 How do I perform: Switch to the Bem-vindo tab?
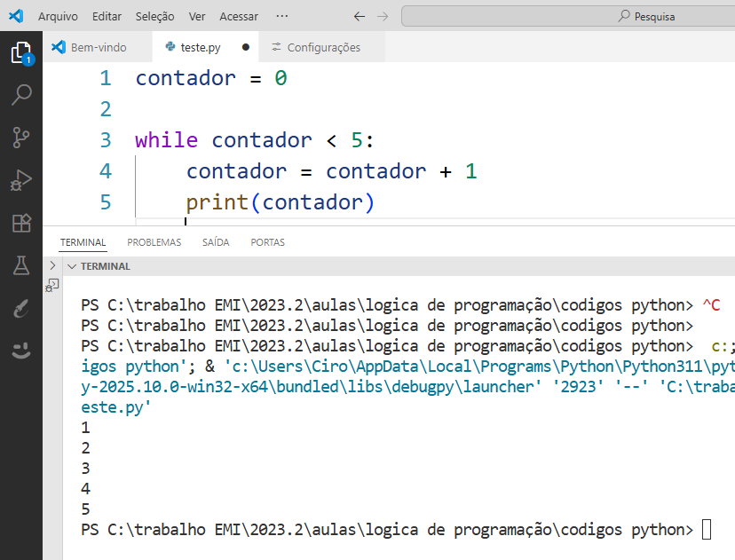tap(98, 47)
